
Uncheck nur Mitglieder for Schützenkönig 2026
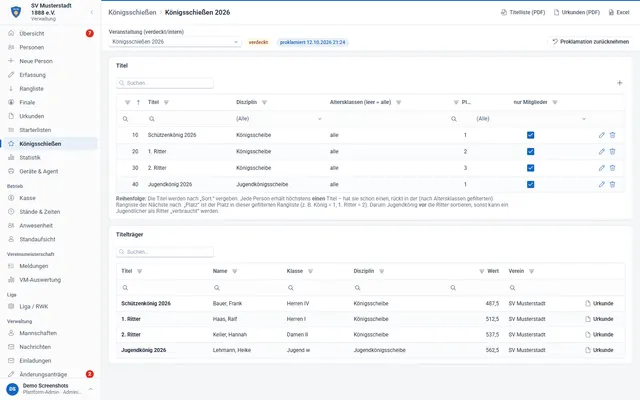(530, 135)
